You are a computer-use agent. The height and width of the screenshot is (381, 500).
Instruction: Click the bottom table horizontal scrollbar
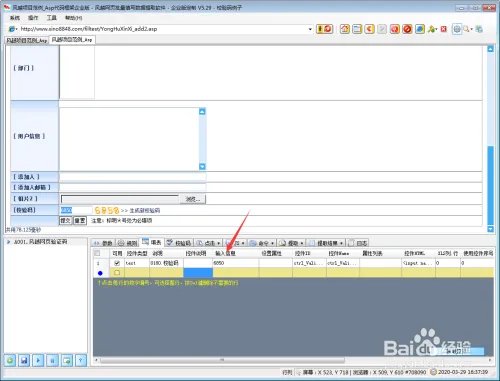222,360
